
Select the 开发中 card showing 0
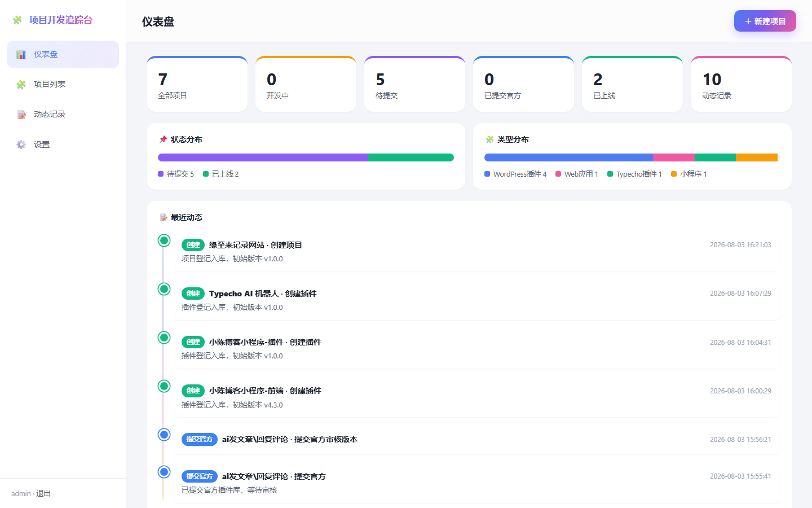(x=306, y=84)
